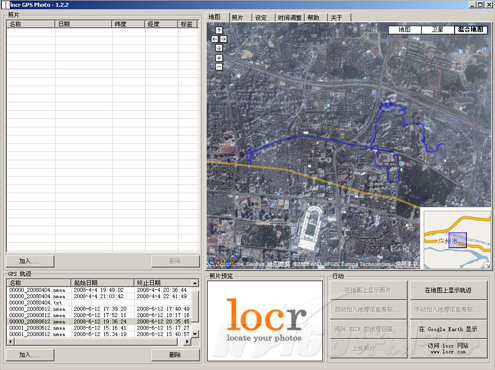This screenshot has height=370, width=495.
Task: Switch map view to 卫星 satellite mode
Action: 438,30
